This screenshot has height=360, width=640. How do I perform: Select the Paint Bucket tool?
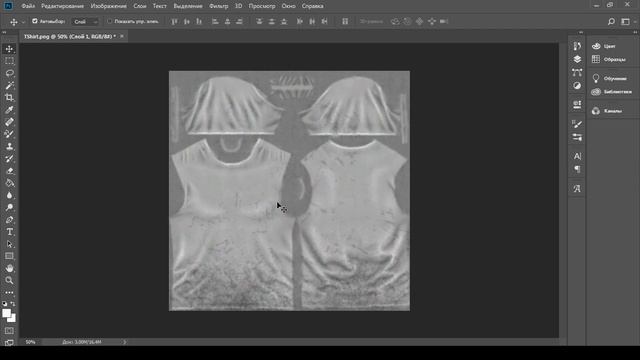point(9,183)
